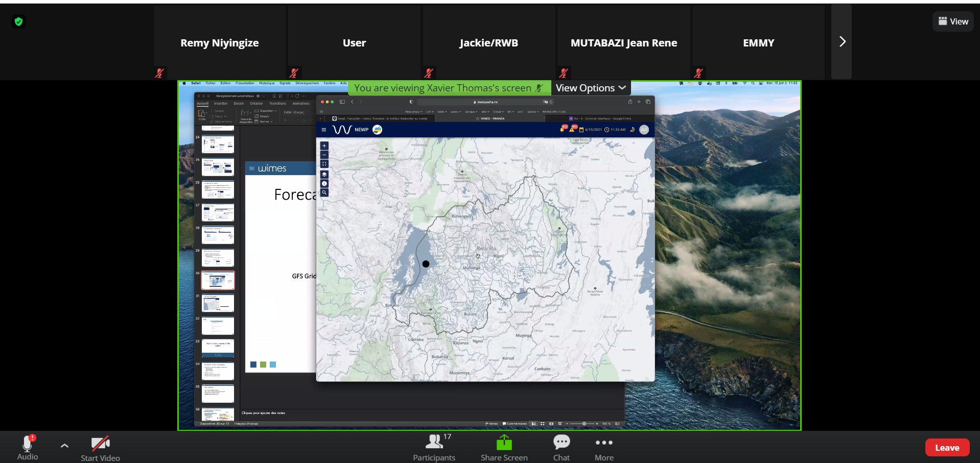Viewport: 980px width, 463px height.
Task: Go back in the Safari browser
Action: pos(352,102)
